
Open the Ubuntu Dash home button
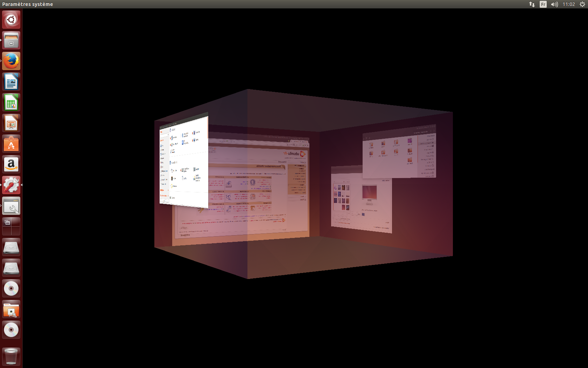click(11, 20)
